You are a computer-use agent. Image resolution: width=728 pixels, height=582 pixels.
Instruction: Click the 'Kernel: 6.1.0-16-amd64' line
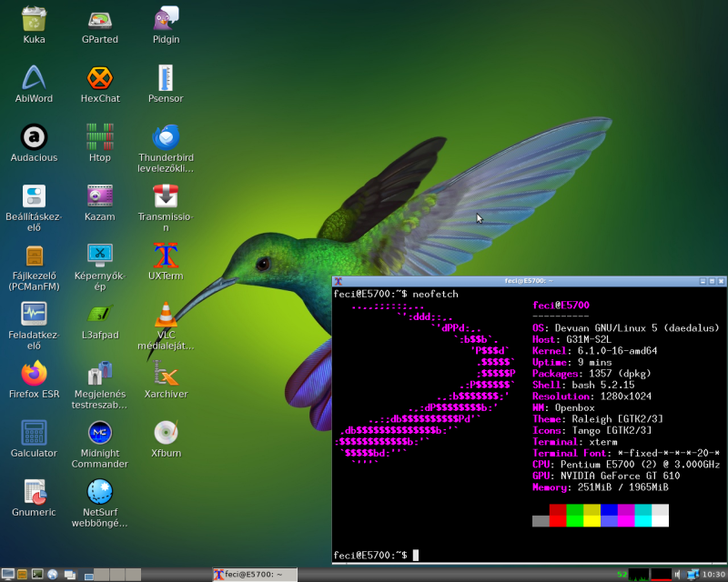(x=595, y=351)
